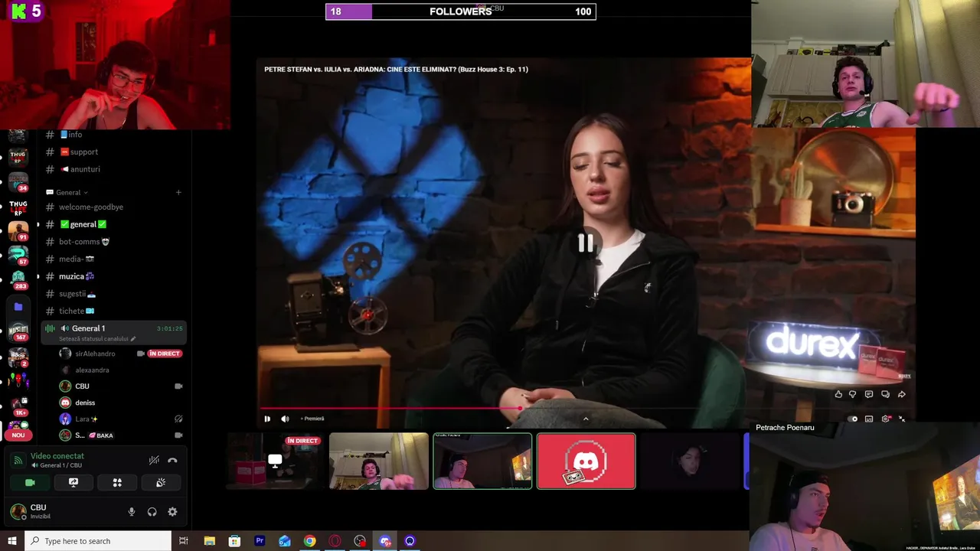Toggle video subtitles icon
The image size is (980, 551).
pyautogui.click(x=869, y=419)
